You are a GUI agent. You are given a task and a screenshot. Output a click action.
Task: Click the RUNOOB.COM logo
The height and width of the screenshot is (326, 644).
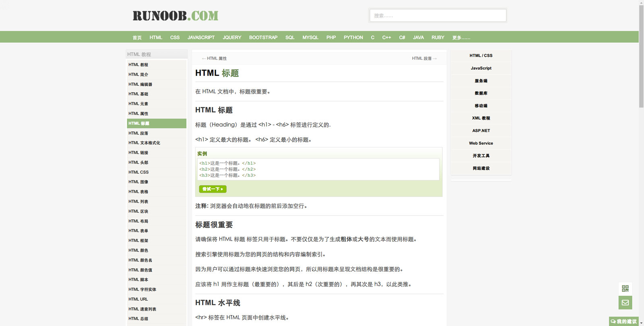pos(175,16)
